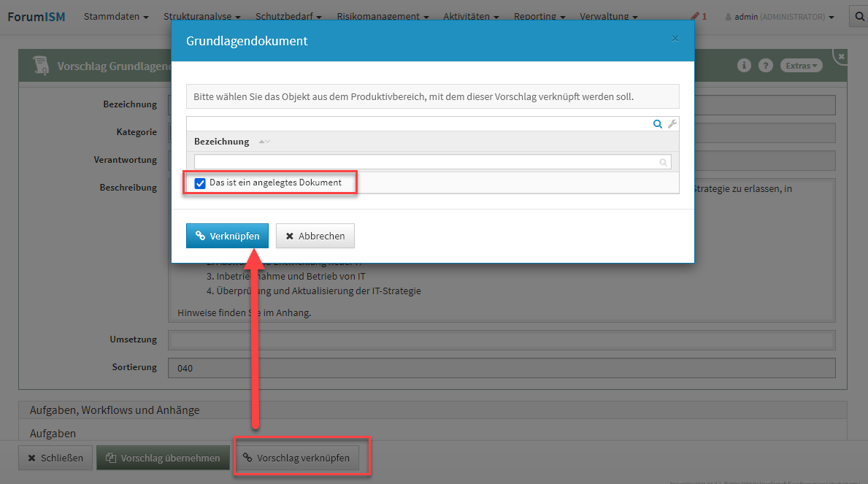The image size is (868, 484).
Task: Open the Stammdaten menu
Action: 116,17
